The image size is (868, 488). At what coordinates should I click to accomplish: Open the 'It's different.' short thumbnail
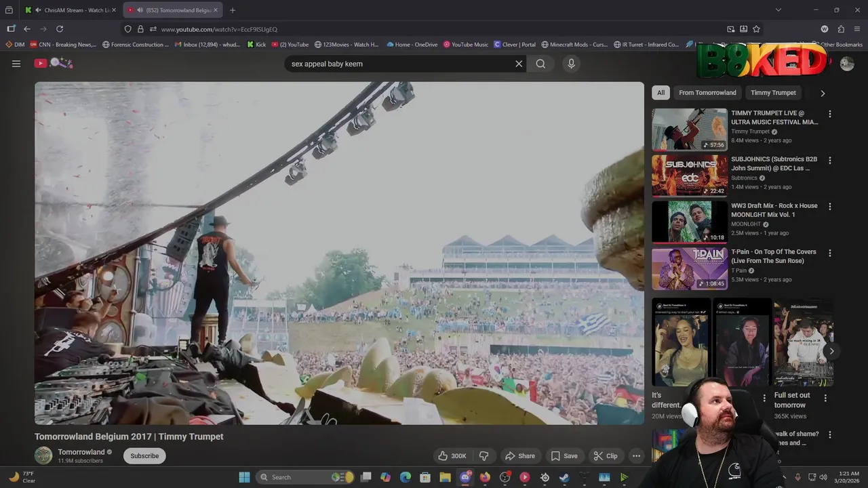click(681, 342)
